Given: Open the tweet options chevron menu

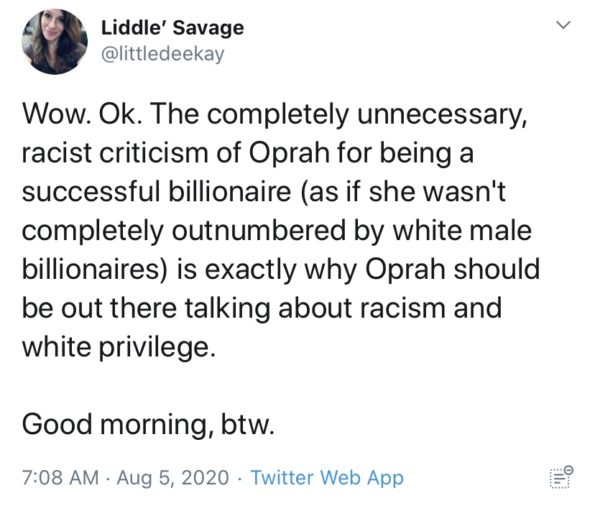Looking at the screenshot, I should pos(564,25).
